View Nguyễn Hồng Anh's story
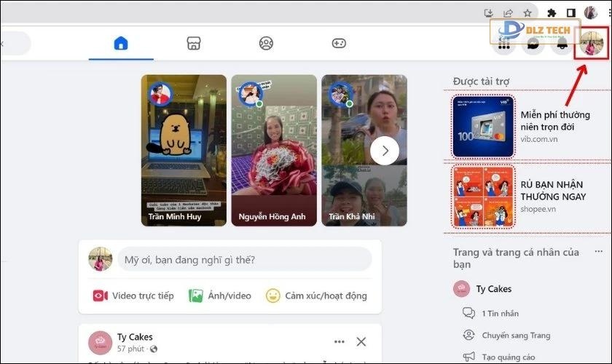Screen dimensions: 612x364 click(274, 150)
